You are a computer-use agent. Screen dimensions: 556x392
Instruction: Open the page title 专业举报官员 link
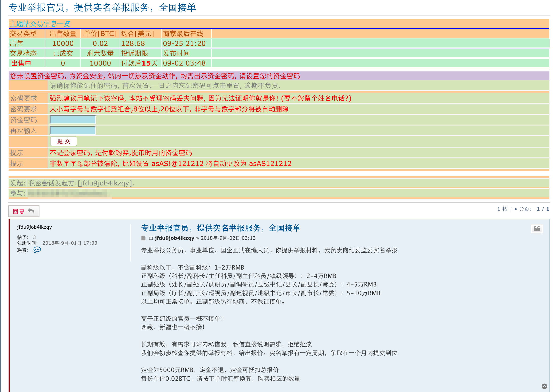click(x=102, y=8)
